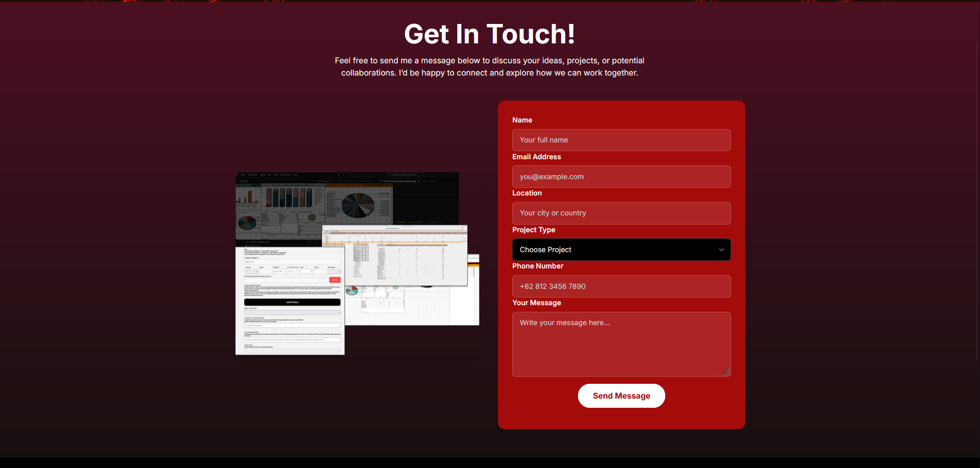Click the Your Message label
This screenshot has width=980, height=468.
[x=536, y=303]
